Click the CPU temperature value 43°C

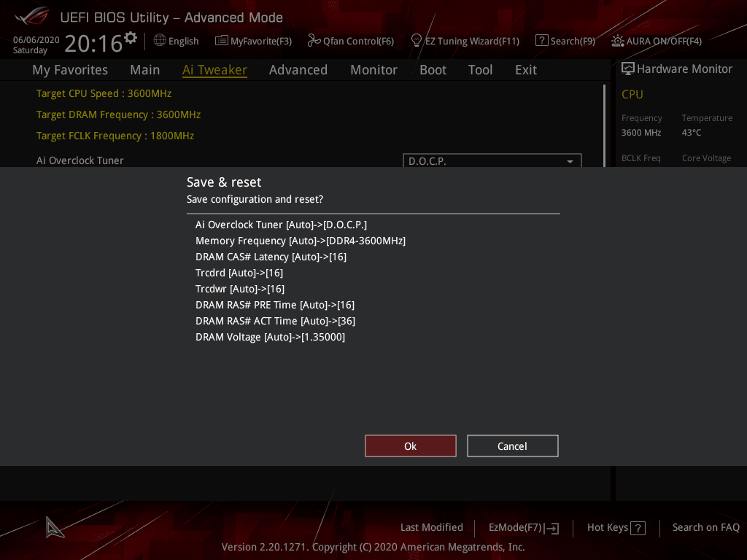(692, 133)
